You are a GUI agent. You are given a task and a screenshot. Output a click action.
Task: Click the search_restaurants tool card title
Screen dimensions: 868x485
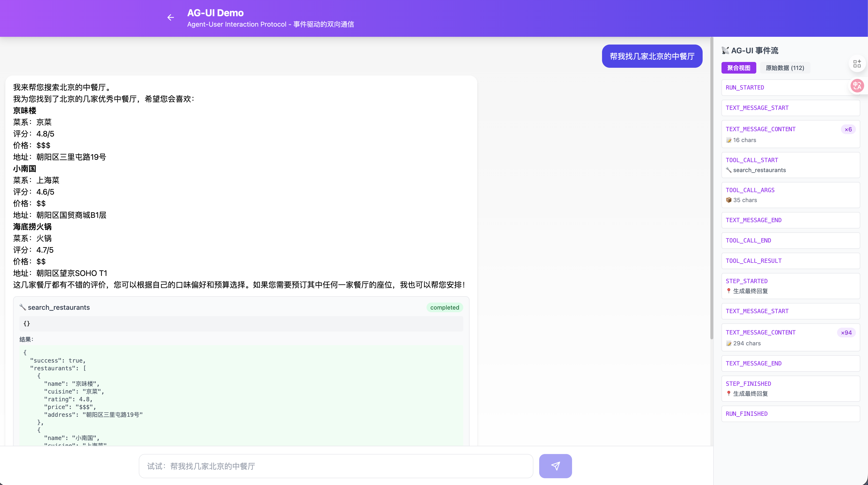pyautogui.click(x=59, y=307)
